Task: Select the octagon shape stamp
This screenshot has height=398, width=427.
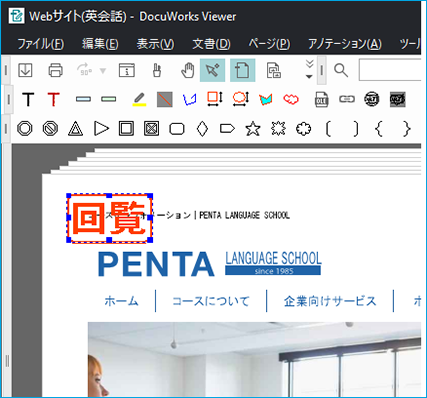Action: [x=25, y=128]
